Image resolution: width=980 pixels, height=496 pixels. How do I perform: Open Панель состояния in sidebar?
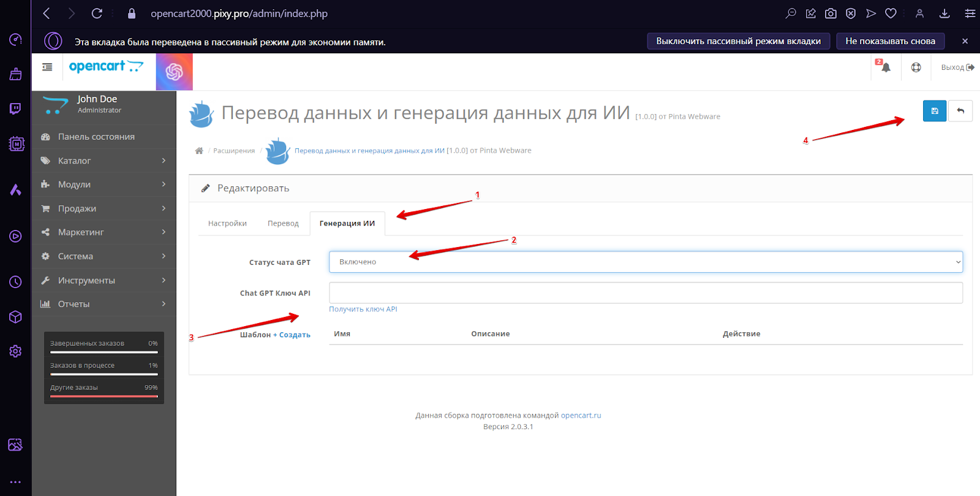point(104,137)
